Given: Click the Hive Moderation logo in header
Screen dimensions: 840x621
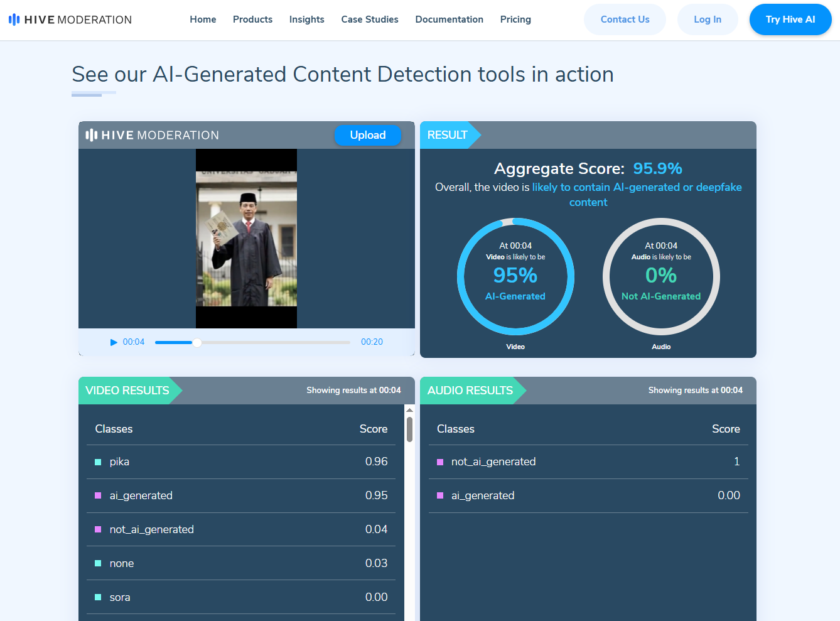Looking at the screenshot, I should [x=70, y=19].
